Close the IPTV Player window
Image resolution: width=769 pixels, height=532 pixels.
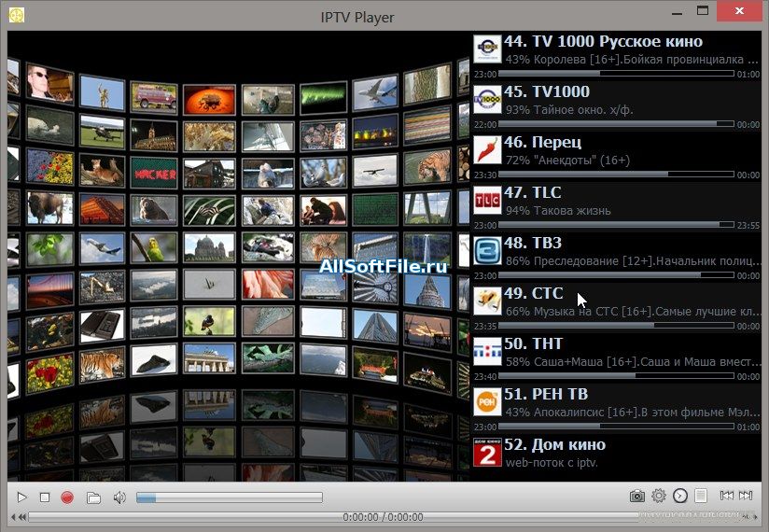click(x=739, y=11)
